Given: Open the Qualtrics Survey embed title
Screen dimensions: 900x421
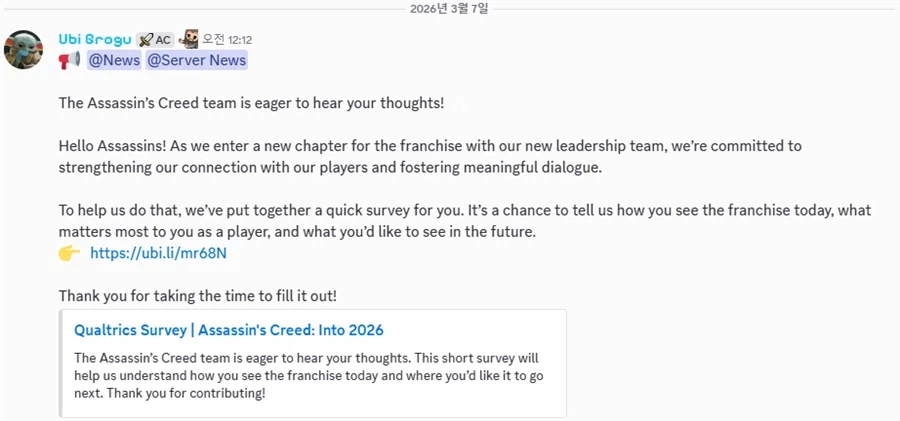Looking at the screenshot, I should click(229, 330).
